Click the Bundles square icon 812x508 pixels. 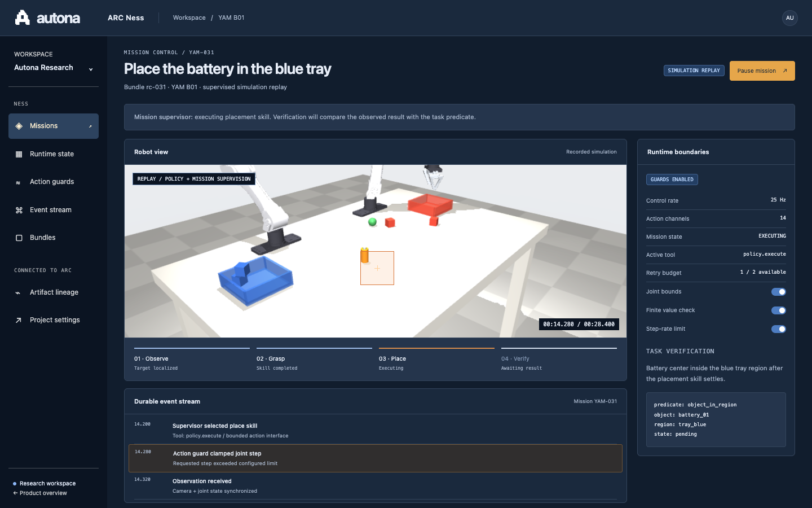coord(19,238)
